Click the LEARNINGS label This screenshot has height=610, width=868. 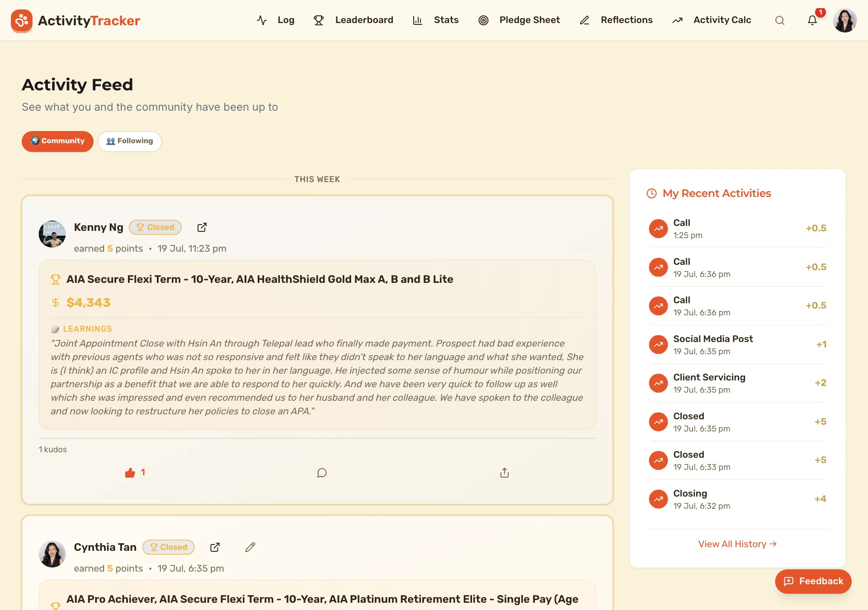coord(87,329)
